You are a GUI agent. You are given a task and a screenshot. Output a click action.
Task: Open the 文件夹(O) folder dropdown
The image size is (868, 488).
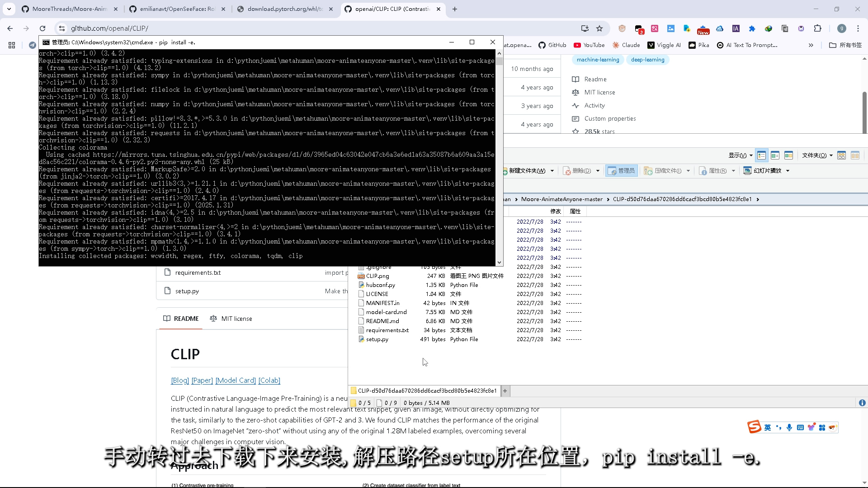(817, 155)
